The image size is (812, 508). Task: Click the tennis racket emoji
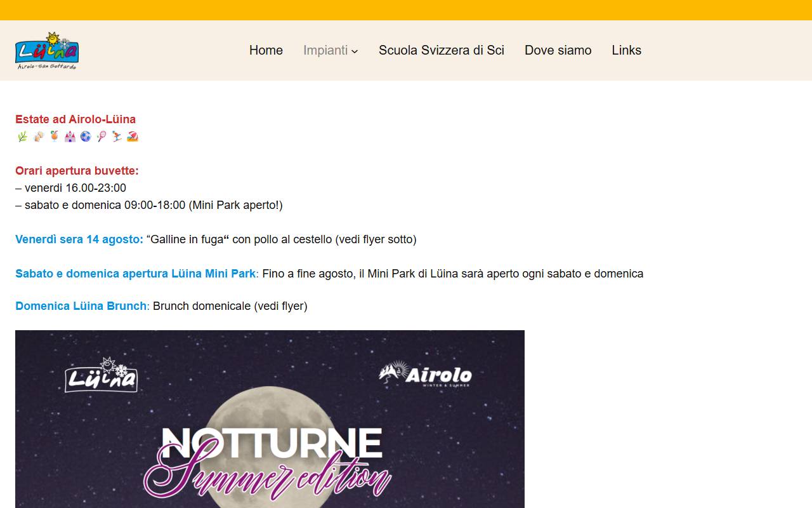tap(101, 137)
